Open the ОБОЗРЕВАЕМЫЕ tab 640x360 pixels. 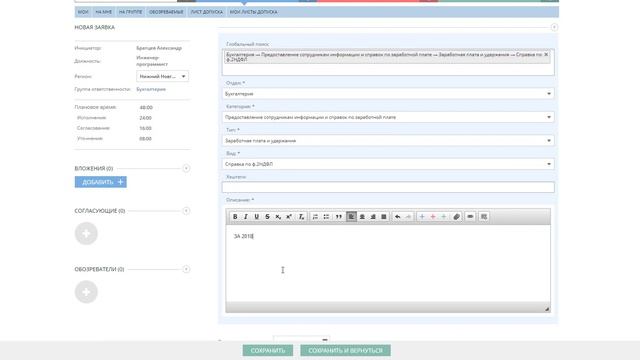click(166, 12)
